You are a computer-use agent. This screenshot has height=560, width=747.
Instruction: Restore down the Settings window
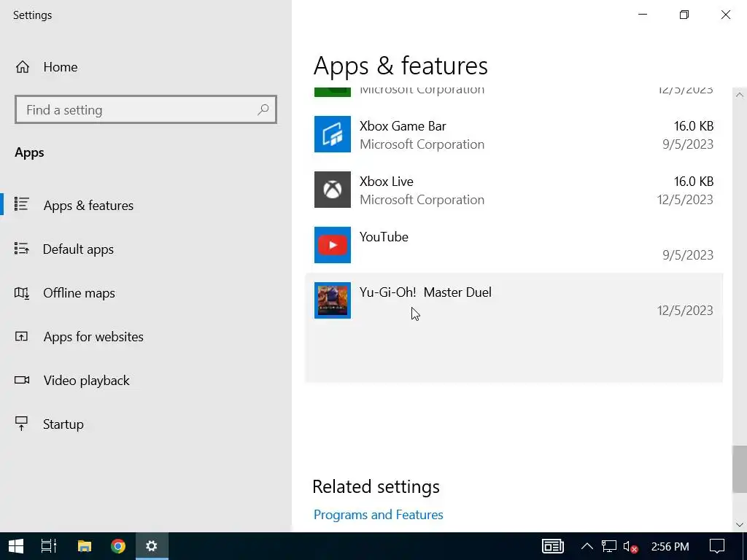tap(684, 15)
